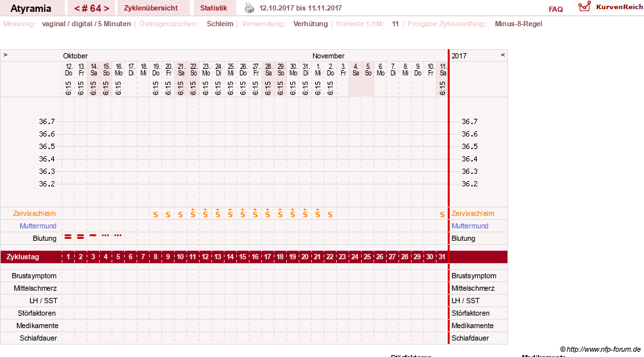Screen dimensions: 644x357
Task: Click the date range 12.10.2017 bis 11.11.2017
Action: pos(301,8)
